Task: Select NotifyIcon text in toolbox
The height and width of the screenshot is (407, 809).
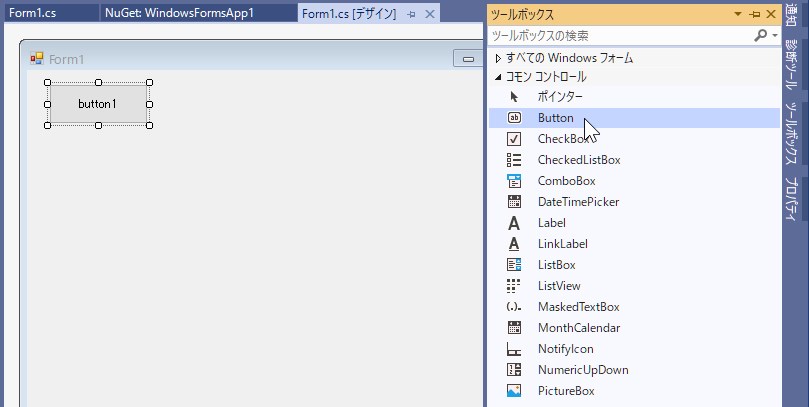Action: click(x=565, y=349)
